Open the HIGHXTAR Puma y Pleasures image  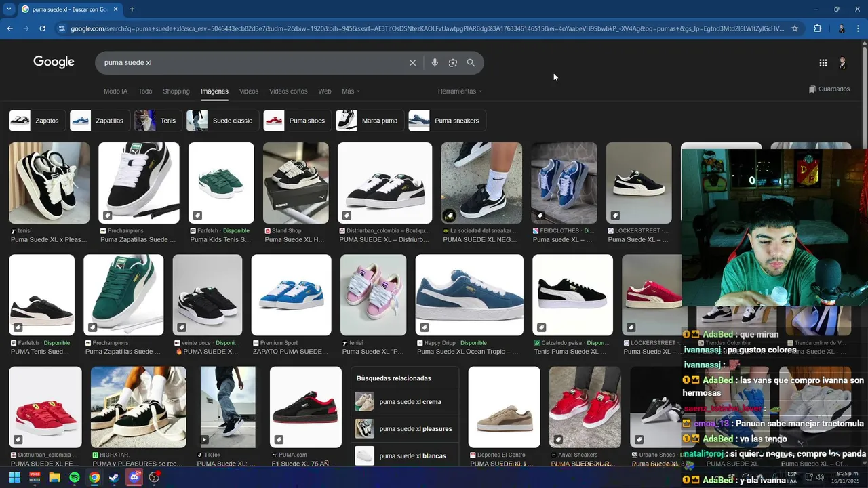[138, 407]
